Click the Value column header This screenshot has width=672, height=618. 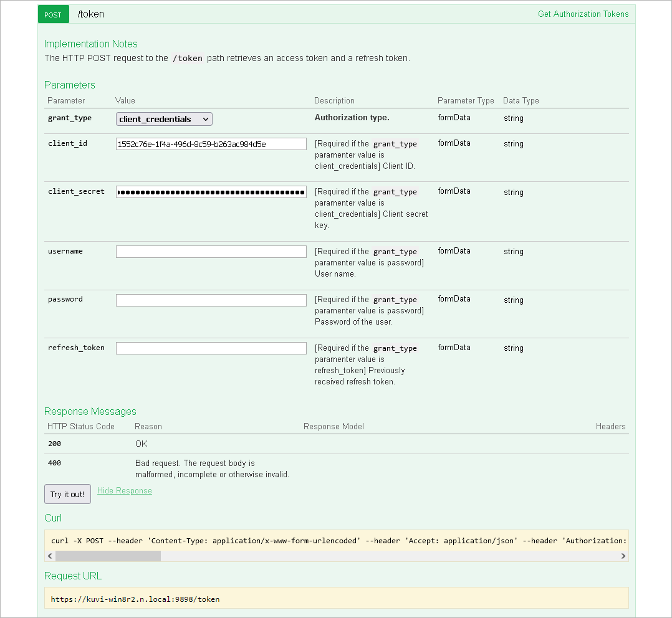pyautogui.click(x=125, y=101)
